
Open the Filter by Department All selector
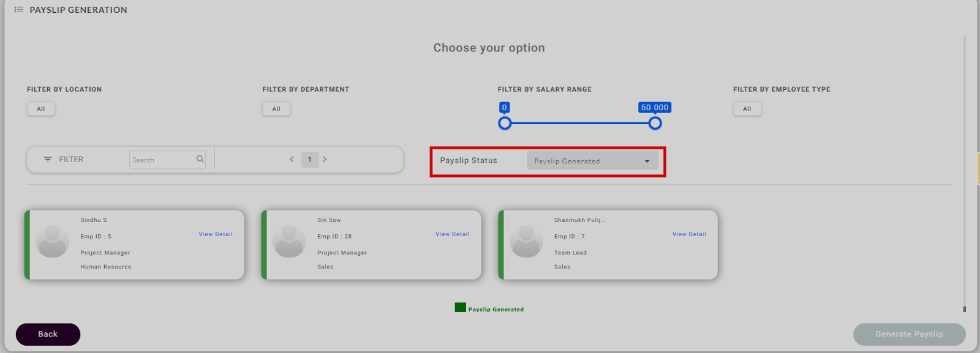tap(276, 109)
